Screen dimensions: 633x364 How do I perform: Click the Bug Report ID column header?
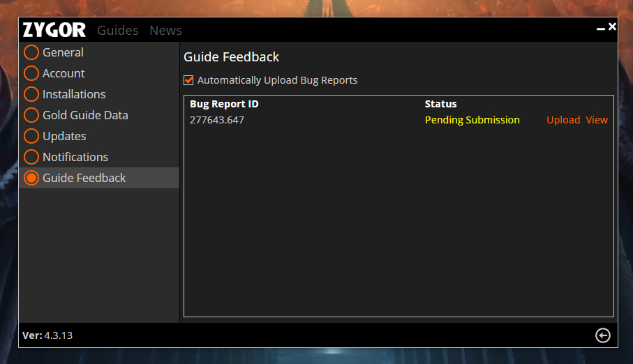pos(224,104)
